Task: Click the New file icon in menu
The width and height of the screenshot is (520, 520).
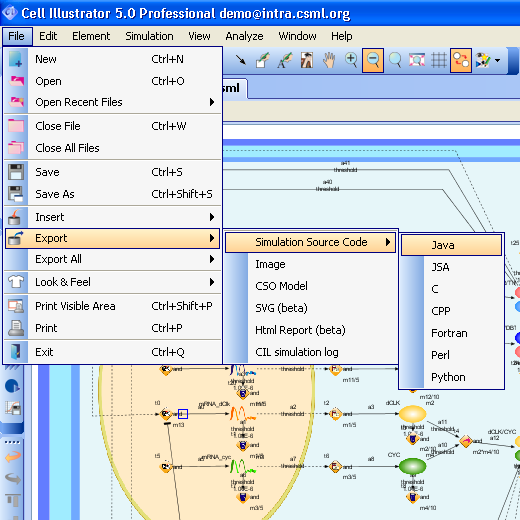Action: (16, 59)
